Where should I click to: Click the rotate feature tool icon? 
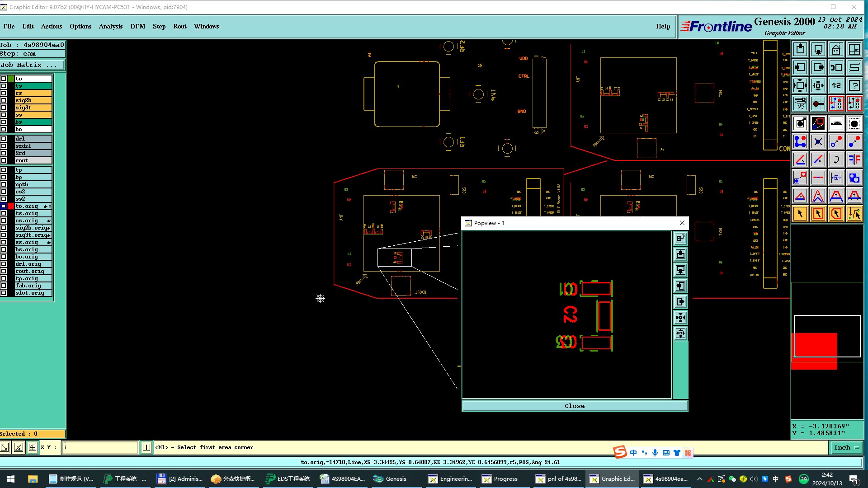[x=836, y=160]
